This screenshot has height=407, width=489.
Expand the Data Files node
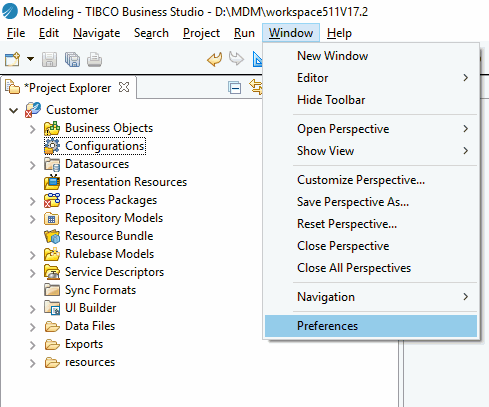point(33,327)
